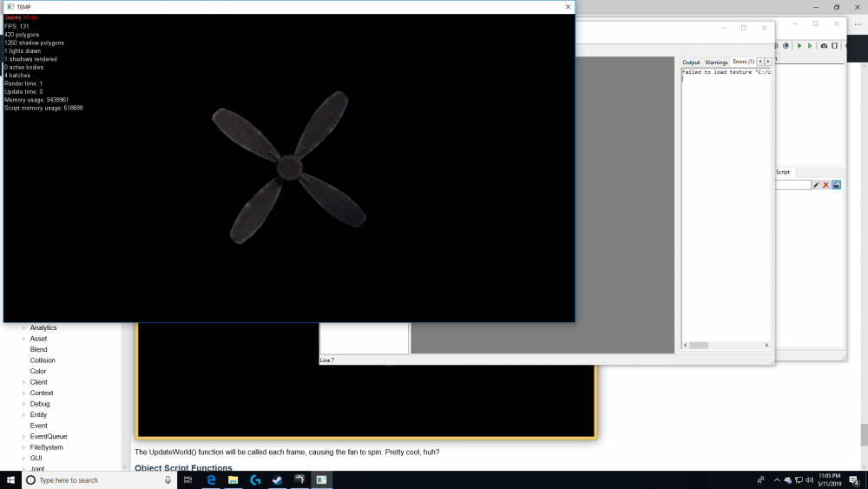Expand the FileSystem tree node
The image size is (868, 489).
click(23, 447)
